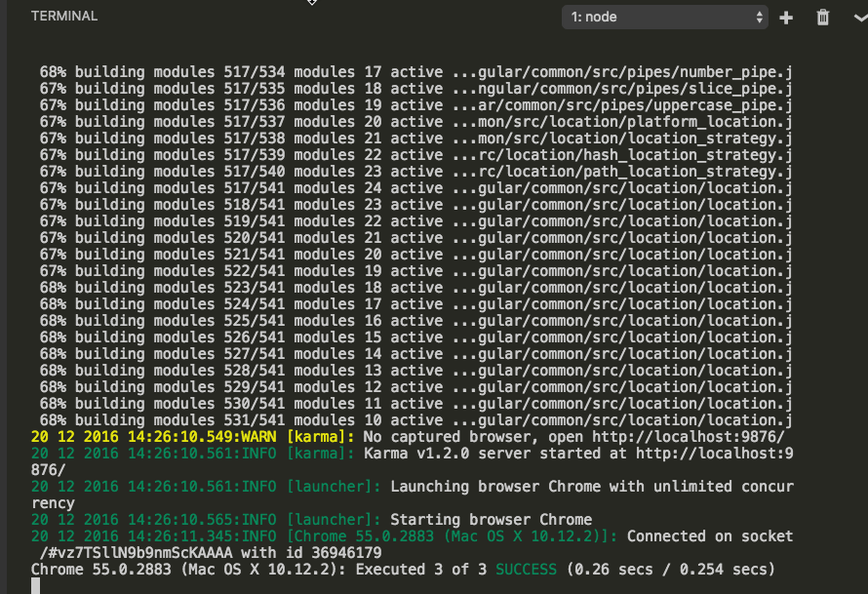Collapse the panel with the chevron icon
The image size is (868, 594).
point(861,18)
